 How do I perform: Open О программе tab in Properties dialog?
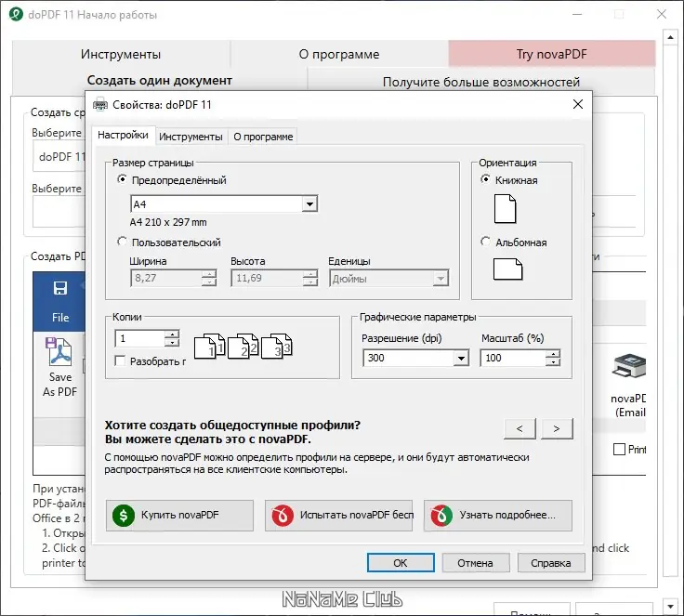click(263, 137)
